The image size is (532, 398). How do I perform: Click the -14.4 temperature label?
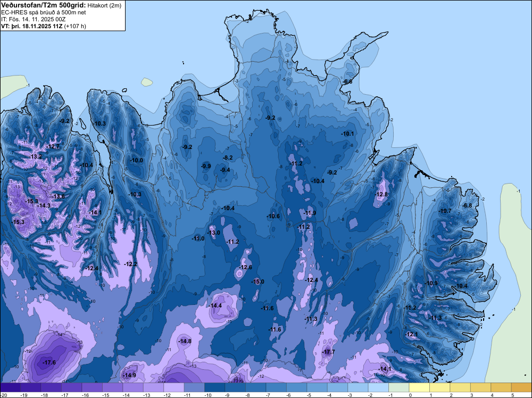pos(215,306)
